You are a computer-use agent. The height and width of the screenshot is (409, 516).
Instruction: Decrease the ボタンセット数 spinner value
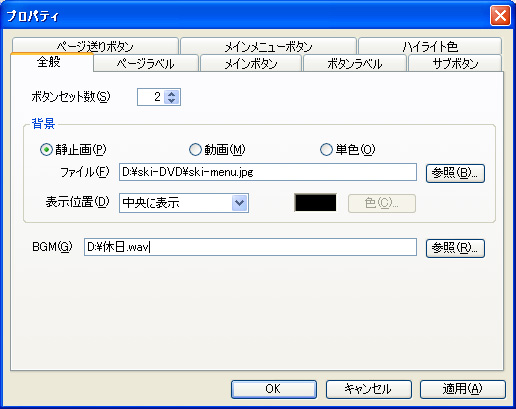coord(172,100)
